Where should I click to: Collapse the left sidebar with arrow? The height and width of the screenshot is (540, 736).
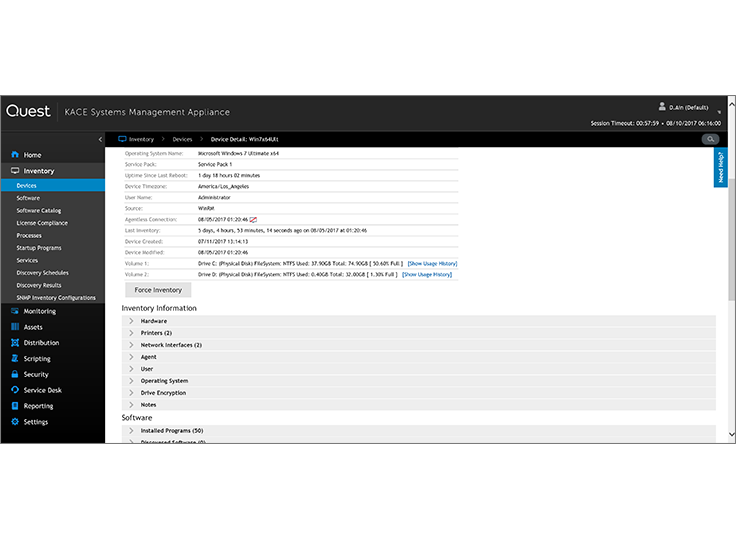pos(100,139)
